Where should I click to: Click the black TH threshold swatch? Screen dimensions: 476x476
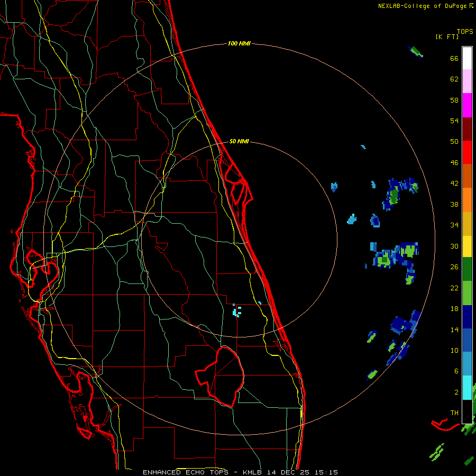click(x=467, y=411)
